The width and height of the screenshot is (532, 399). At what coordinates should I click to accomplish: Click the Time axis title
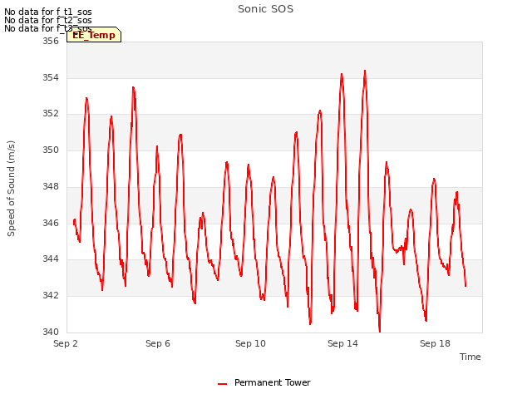click(470, 357)
